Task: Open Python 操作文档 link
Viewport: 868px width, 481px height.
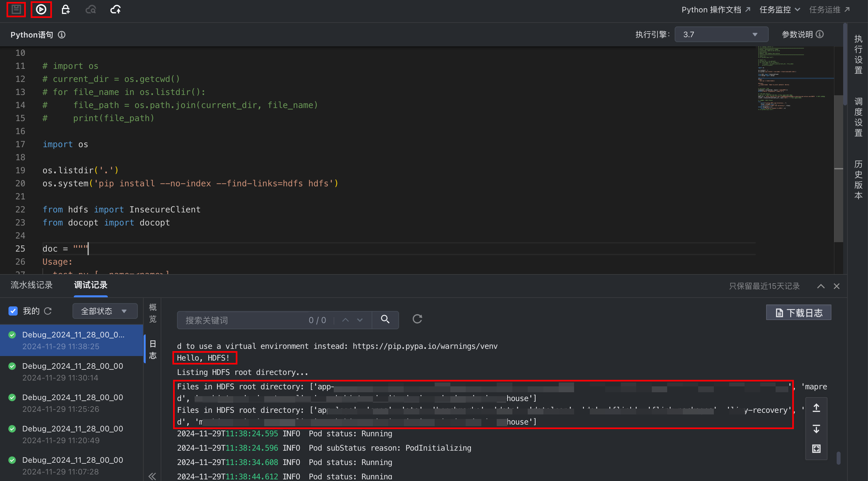Action: (x=716, y=10)
